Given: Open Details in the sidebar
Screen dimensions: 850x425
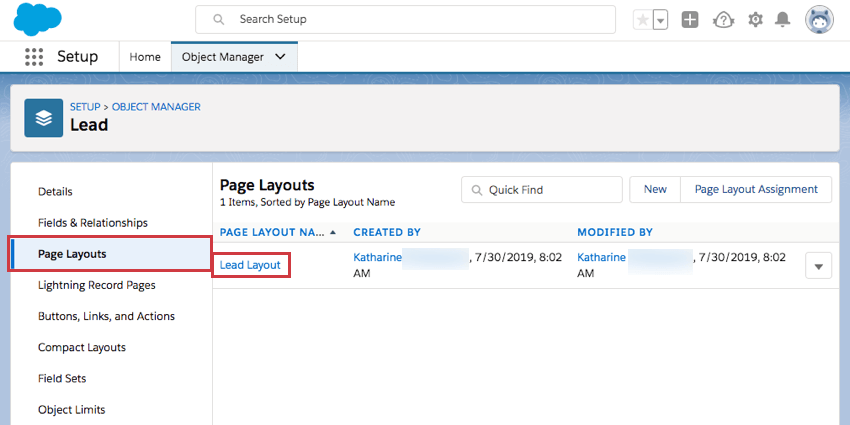Looking at the screenshot, I should 55,192.
